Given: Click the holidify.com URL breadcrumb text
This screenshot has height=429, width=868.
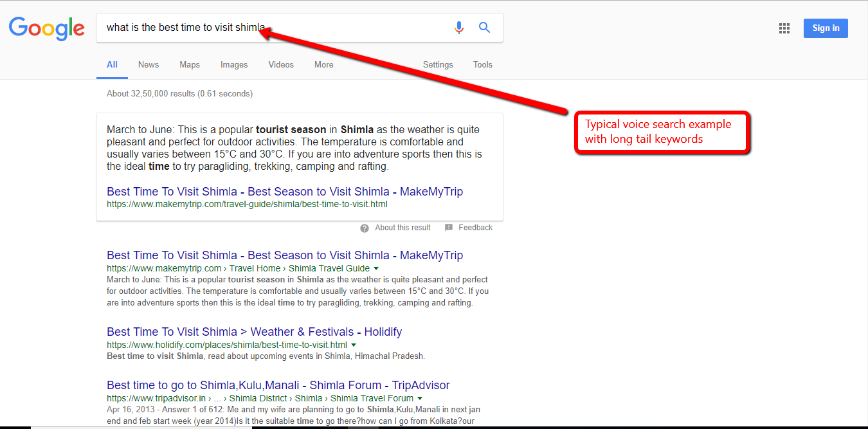Looking at the screenshot, I should coord(227,345).
